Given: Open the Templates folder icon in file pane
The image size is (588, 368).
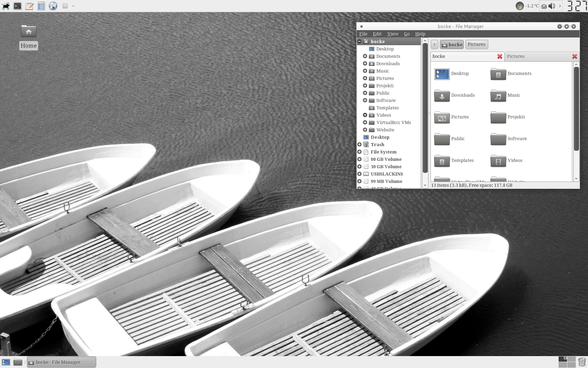Looking at the screenshot, I should 442,161.
